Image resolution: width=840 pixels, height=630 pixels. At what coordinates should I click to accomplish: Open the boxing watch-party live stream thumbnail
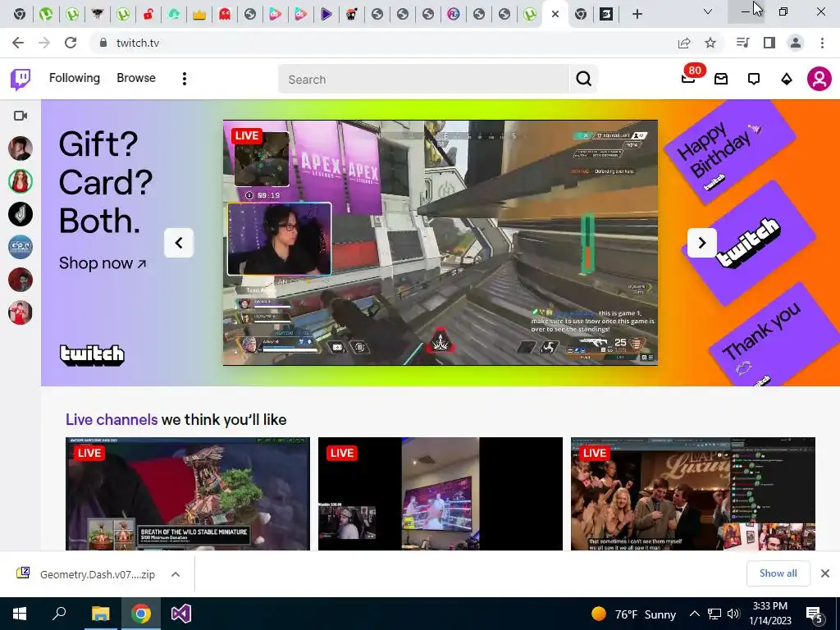(x=441, y=494)
